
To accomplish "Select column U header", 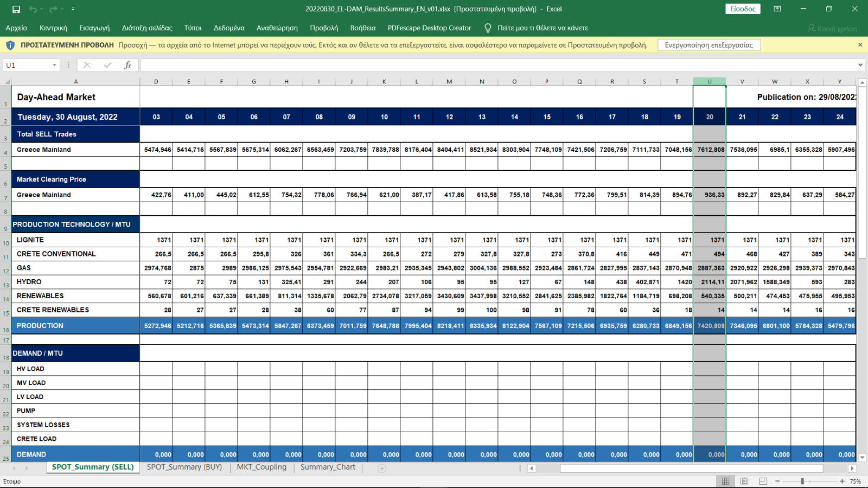I will (710, 81).
